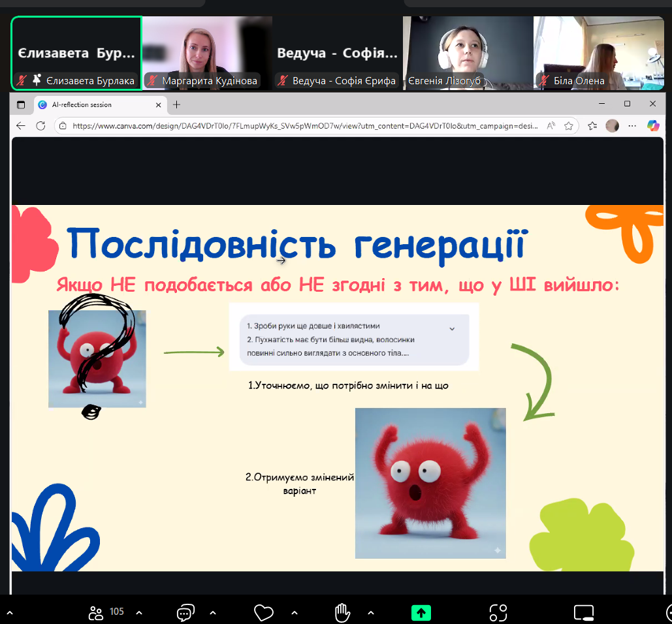Click the whiteboard icon in meeting toolbar

(x=583, y=612)
